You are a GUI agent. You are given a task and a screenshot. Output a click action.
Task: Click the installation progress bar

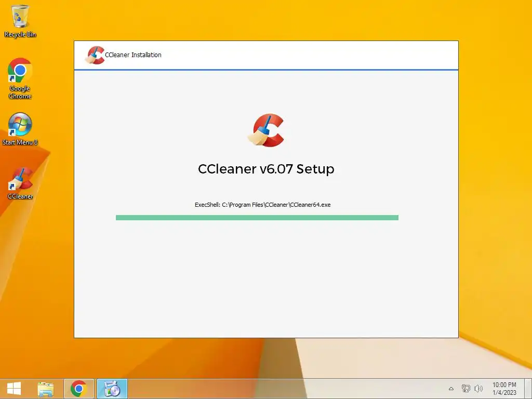click(257, 218)
